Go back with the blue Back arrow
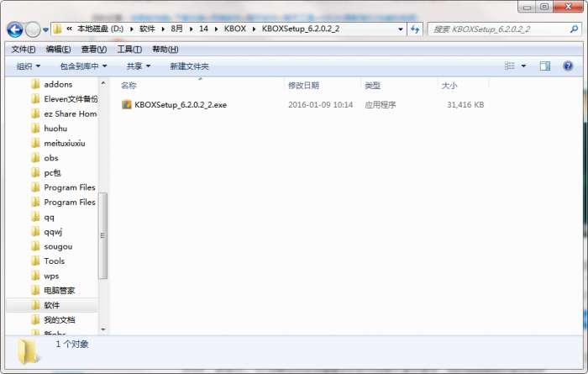The width and height of the screenshot is (588, 374). click(14, 29)
